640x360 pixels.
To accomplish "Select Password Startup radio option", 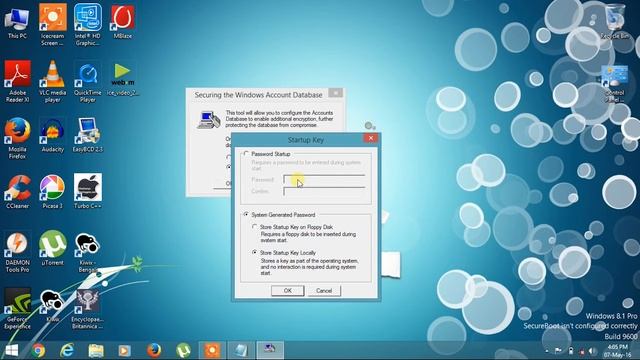I will pyautogui.click(x=246, y=154).
